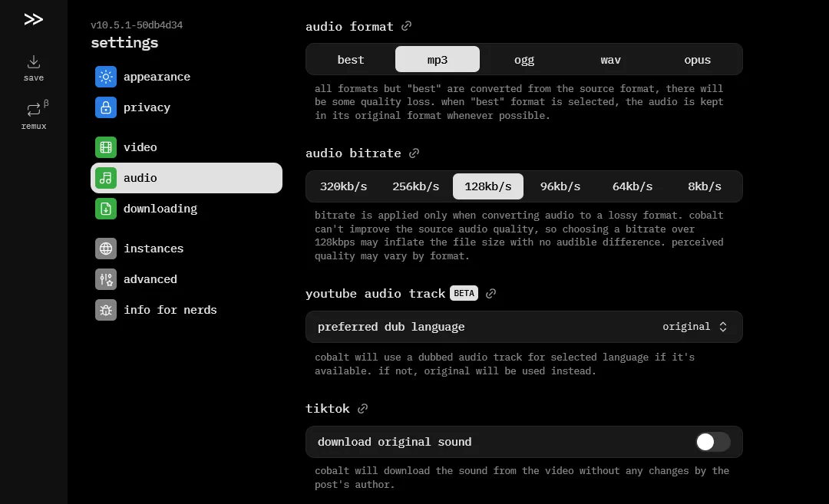Viewport: 829px width, 504px height.
Task: Click the appearance sun icon
Action: point(106,77)
